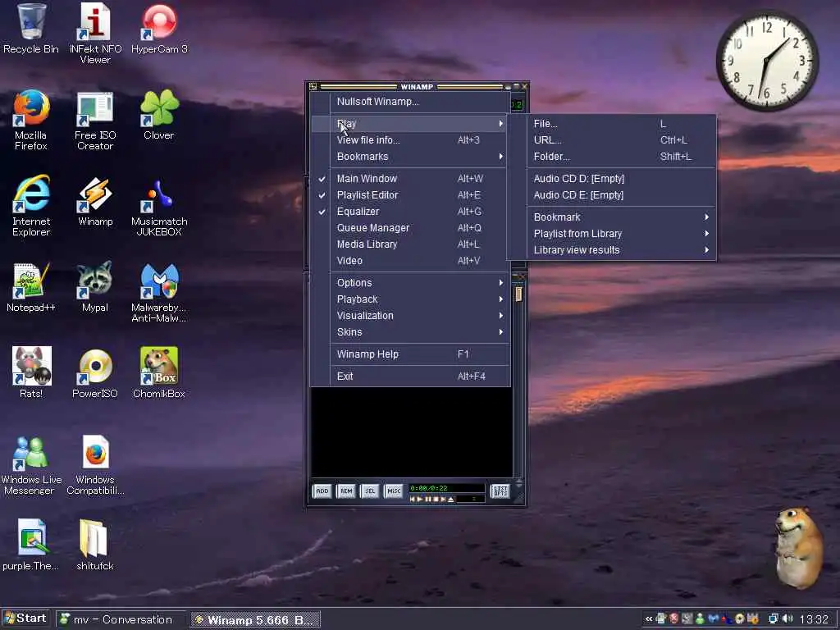Expand the Options submenu
Viewport: 840px width, 630px height.
(x=410, y=283)
